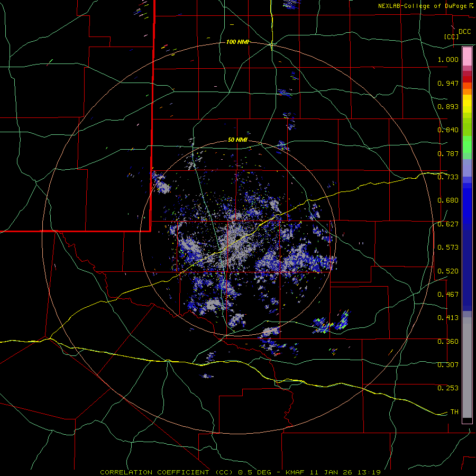Select the 0.893 scale value
Screen dimensions: 476x476
(x=448, y=106)
